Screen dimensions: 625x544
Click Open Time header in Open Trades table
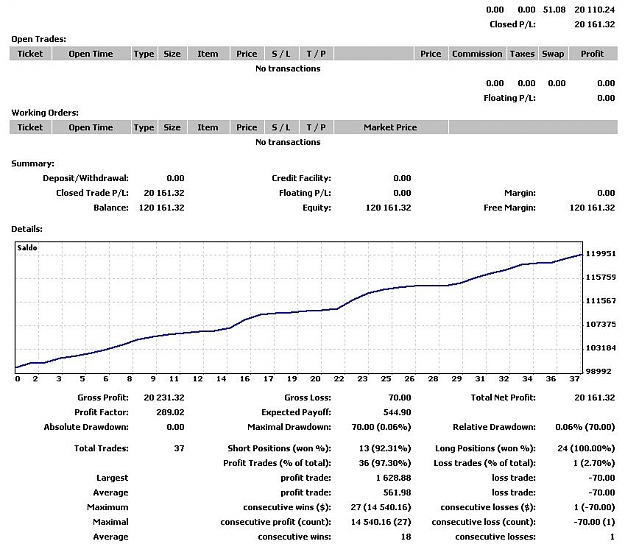click(x=91, y=54)
